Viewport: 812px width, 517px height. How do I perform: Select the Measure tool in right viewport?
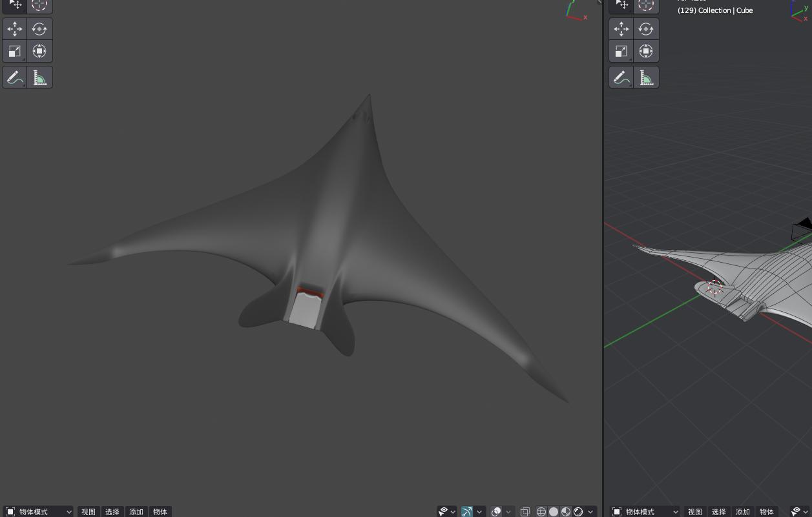click(645, 77)
